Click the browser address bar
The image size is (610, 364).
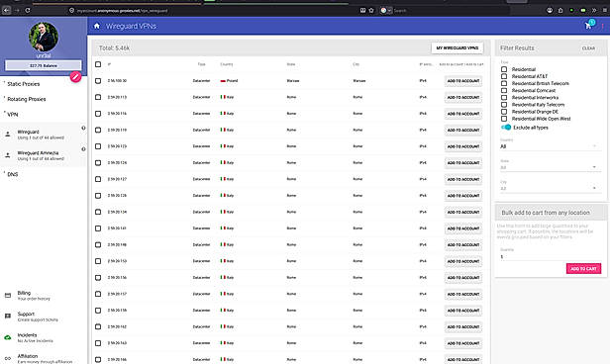click(x=212, y=11)
